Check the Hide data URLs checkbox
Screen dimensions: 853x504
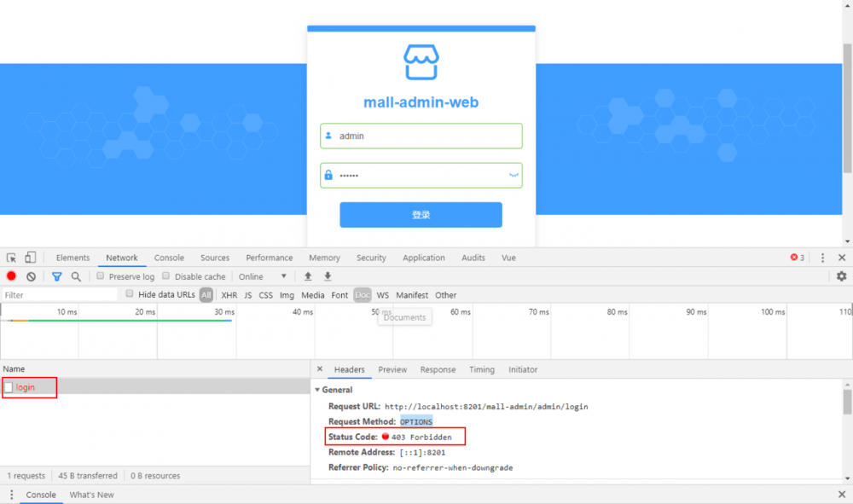tap(130, 293)
